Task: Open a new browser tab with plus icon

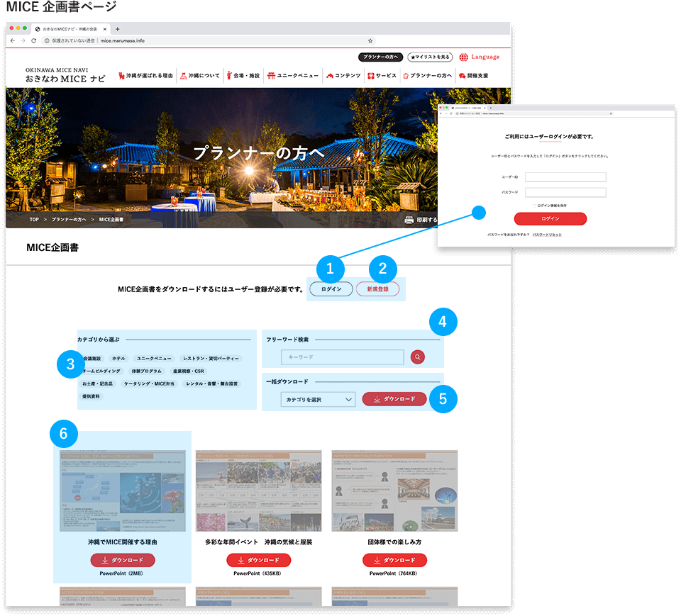Action: 118,29
